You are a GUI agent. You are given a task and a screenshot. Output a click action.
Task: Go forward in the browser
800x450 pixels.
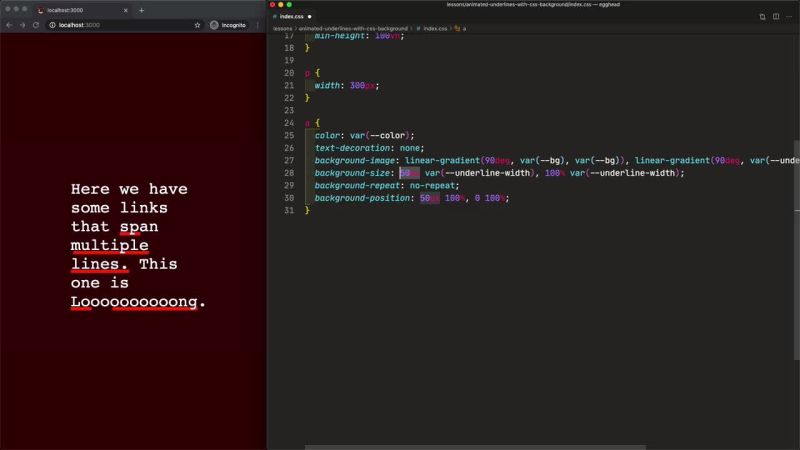[22, 25]
